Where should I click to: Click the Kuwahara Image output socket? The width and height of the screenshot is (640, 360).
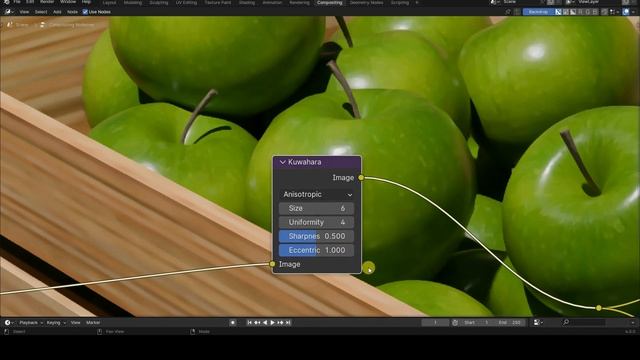click(x=361, y=178)
